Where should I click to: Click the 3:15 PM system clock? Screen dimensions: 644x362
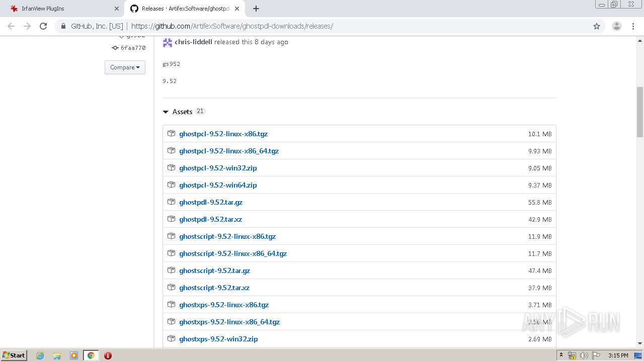[618, 355]
